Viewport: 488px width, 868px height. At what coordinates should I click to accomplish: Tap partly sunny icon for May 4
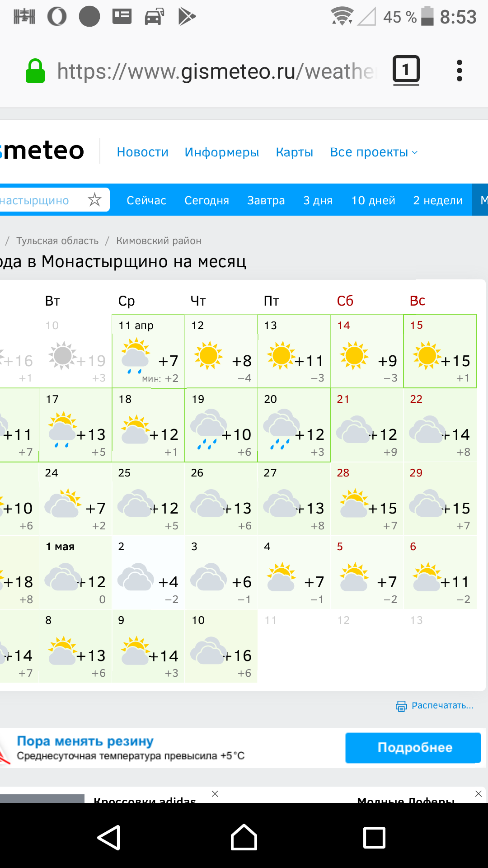pos(281,576)
